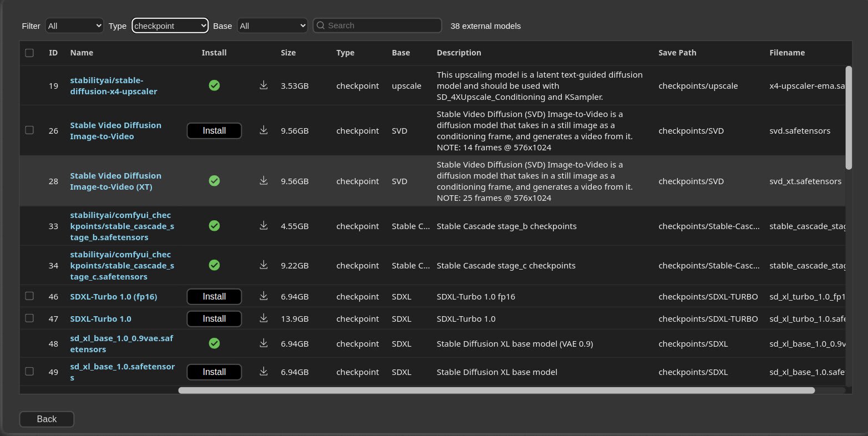The height and width of the screenshot is (436, 868).
Task: Click the download icon on the svd.safetensors row
Action: coord(263,130)
